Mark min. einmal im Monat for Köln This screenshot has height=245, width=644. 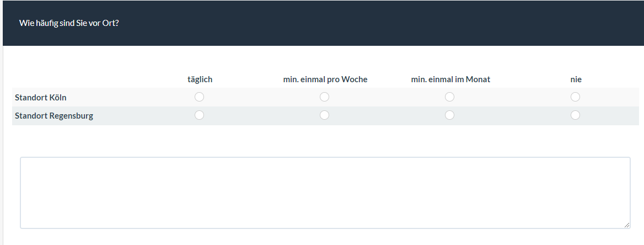pyautogui.click(x=450, y=97)
